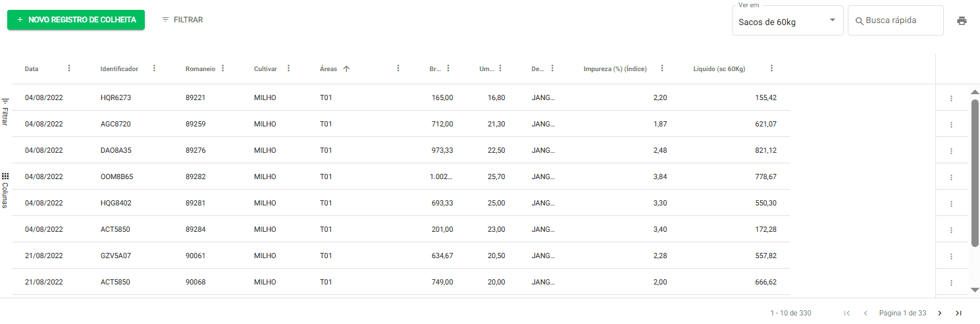980x324 pixels.
Task: Open the Áreas column options menu
Action: tap(398, 68)
